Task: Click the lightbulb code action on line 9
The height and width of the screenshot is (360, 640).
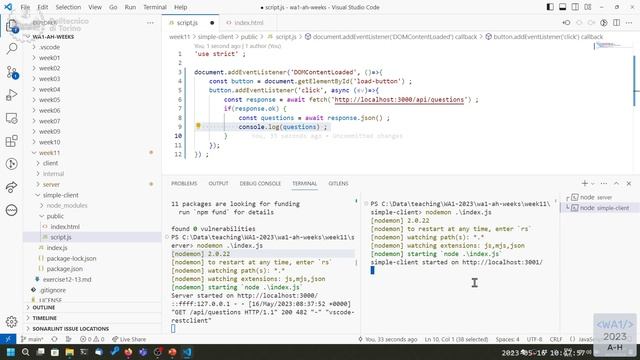Action: coord(198,126)
